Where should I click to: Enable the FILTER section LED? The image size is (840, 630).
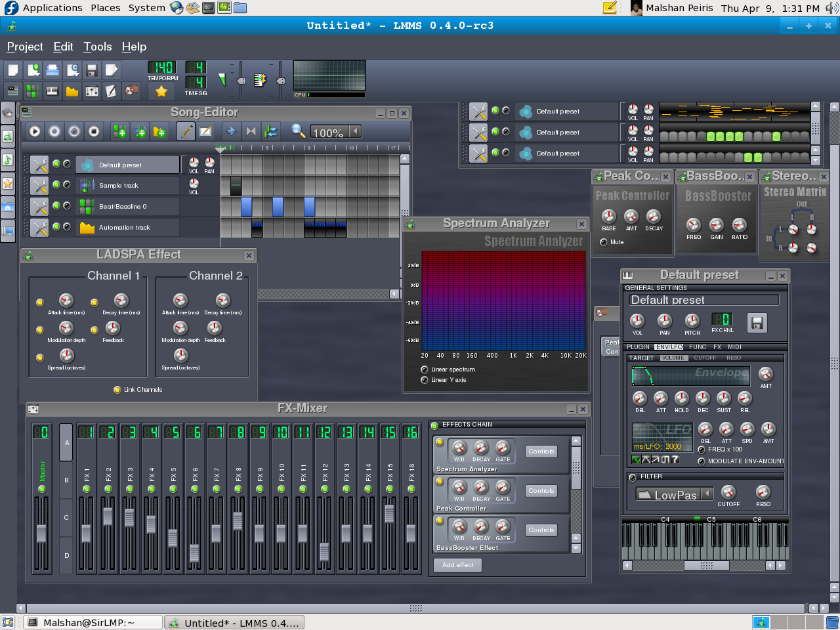coord(633,477)
